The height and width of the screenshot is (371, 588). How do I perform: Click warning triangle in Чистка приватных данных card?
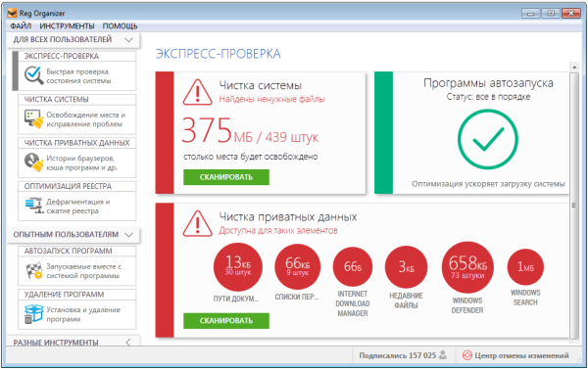[198, 223]
